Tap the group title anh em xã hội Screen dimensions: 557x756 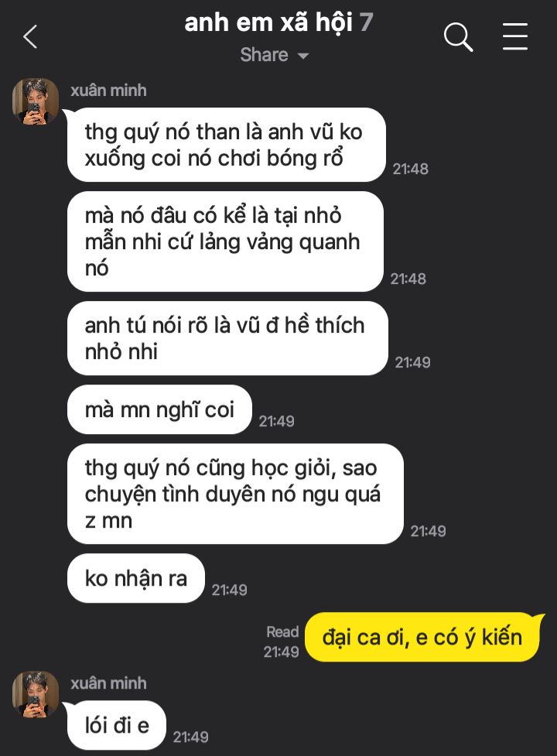coord(269,22)
